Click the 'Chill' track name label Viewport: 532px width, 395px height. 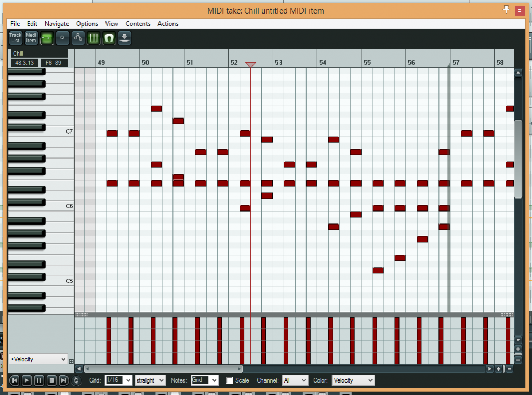coord(18,54)
